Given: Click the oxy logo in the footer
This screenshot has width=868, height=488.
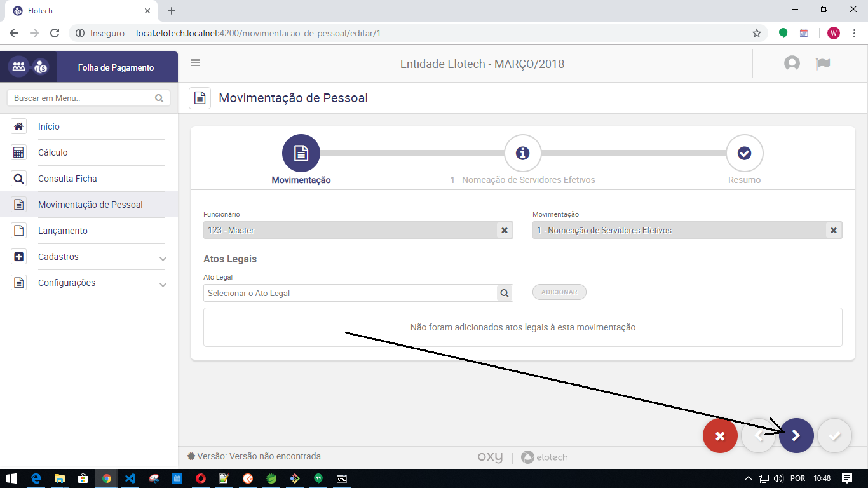Looking at the screenshot, I should 490,457.
